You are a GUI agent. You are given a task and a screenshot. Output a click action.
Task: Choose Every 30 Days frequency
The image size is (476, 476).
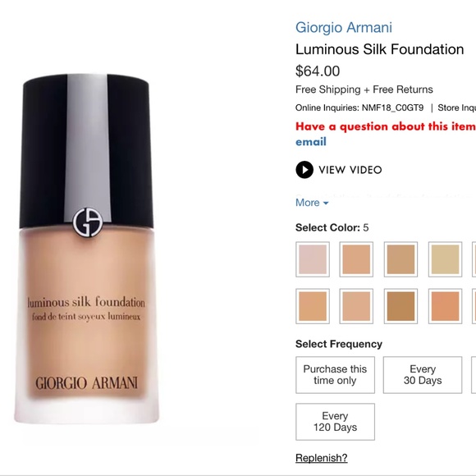pyautogui.click(x=423, y=375)
